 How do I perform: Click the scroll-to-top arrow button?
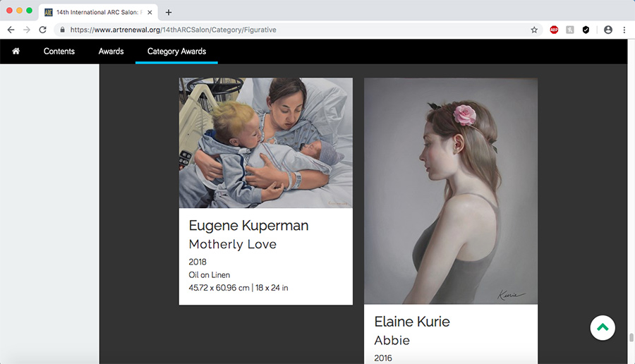pos(603,327)
